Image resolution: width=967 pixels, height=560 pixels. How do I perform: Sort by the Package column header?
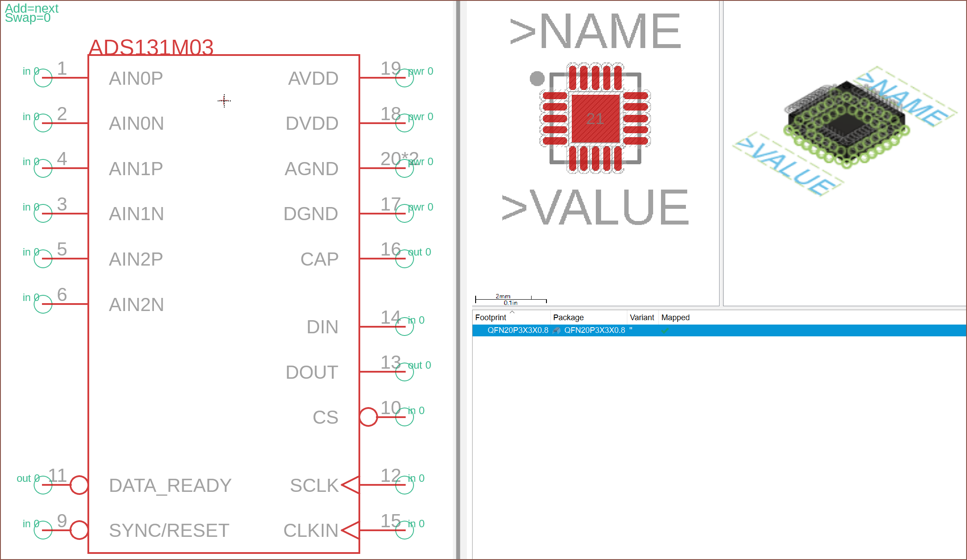click(x=568, y=318)
